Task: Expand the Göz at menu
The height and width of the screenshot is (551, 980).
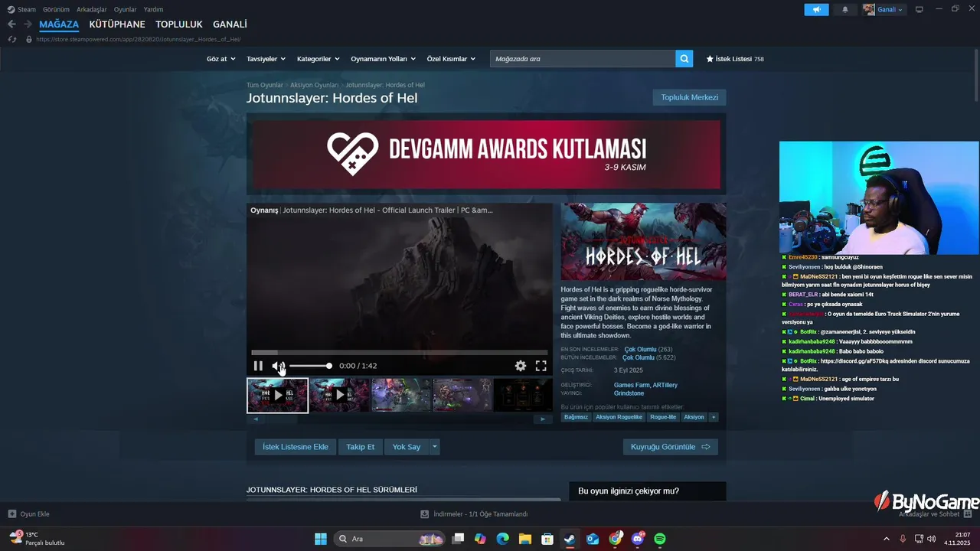Action: (221, 59)
